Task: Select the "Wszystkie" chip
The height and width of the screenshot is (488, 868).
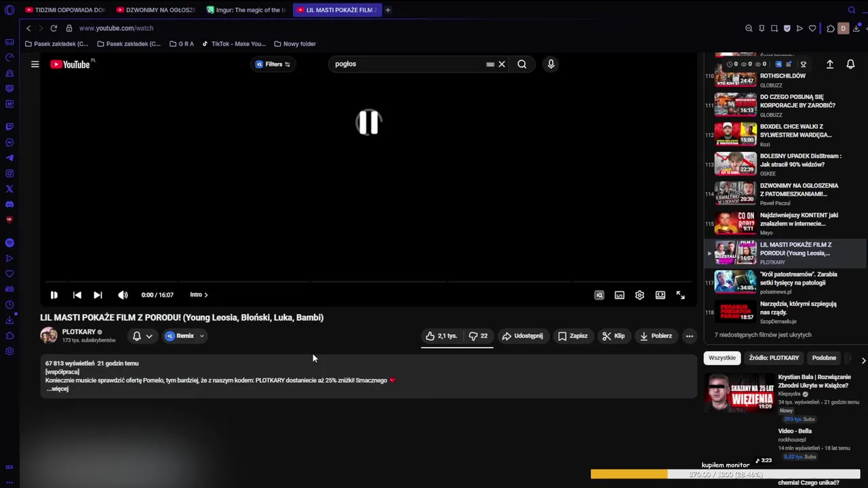Action: 722,358
